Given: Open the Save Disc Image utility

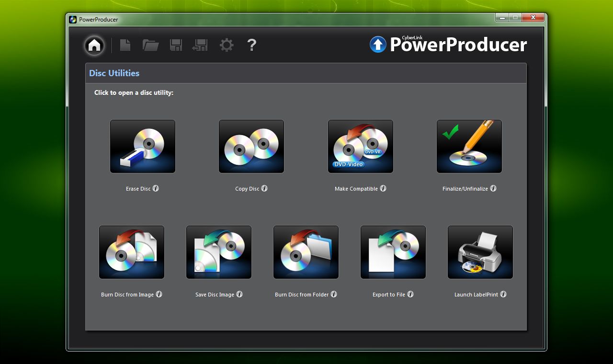Looking at the screenshot, I should [x=219, y=252].
